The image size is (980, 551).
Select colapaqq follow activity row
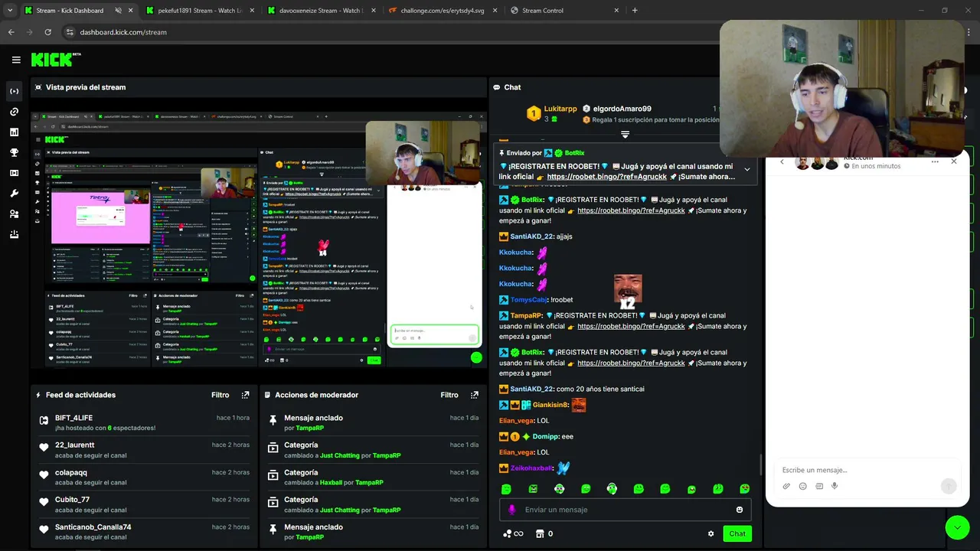(x=145, y=477)
